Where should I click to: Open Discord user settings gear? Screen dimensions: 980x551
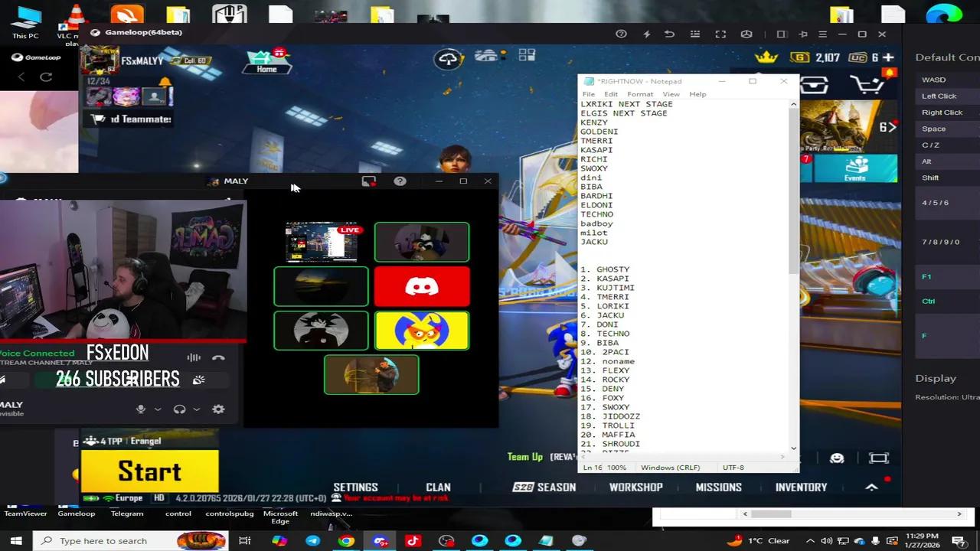pyautogui.click(x=218, y=409)
